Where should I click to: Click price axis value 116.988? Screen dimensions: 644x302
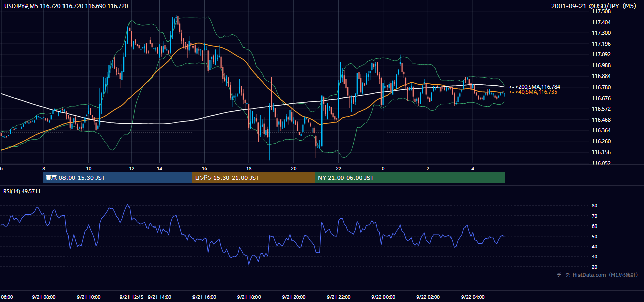[602, 65]
